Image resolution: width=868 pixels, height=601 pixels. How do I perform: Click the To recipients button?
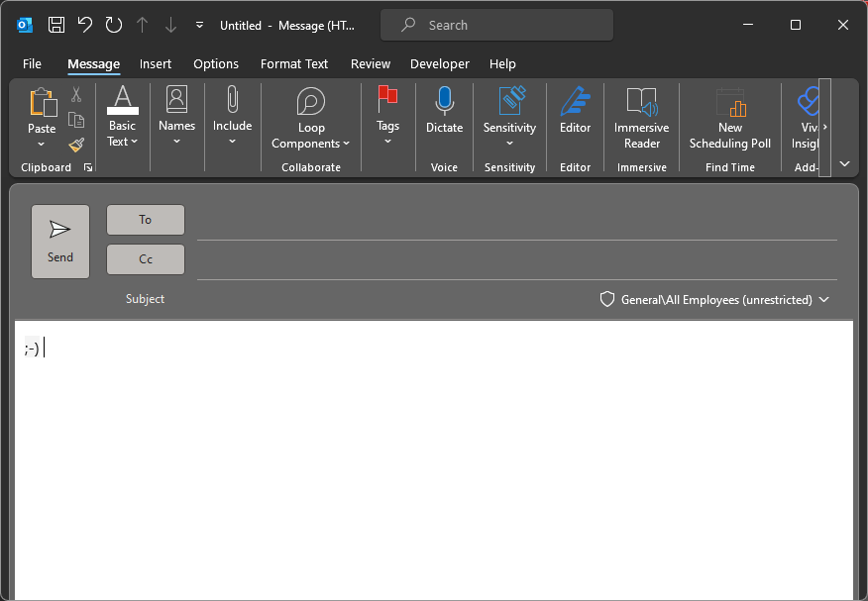146,220
